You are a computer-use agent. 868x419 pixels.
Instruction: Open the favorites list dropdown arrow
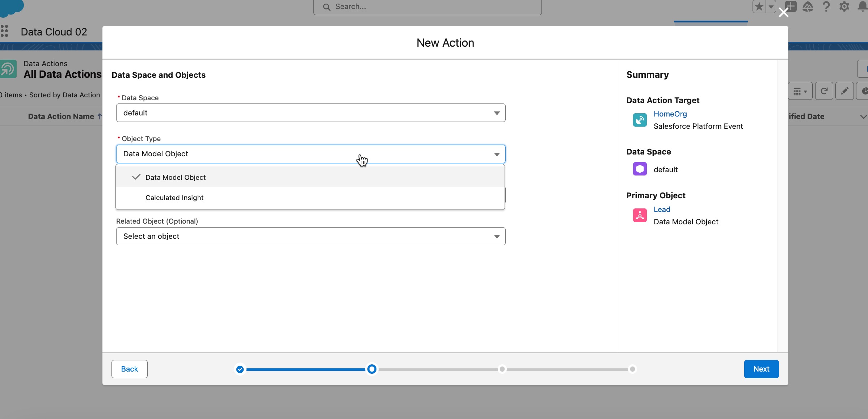point(771,7)
